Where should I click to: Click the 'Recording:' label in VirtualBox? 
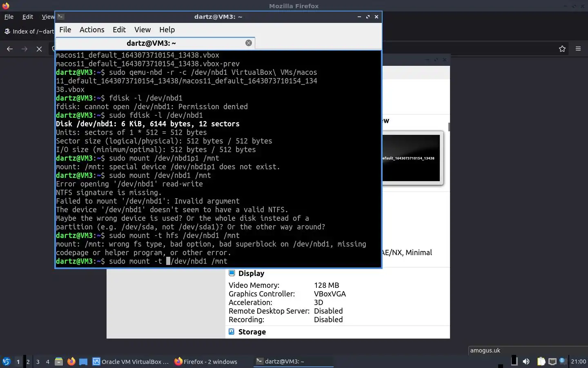tap(246, 319)
